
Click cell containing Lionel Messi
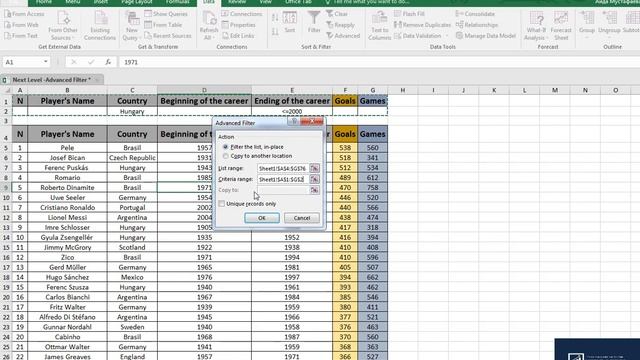(x=67, y=218)
